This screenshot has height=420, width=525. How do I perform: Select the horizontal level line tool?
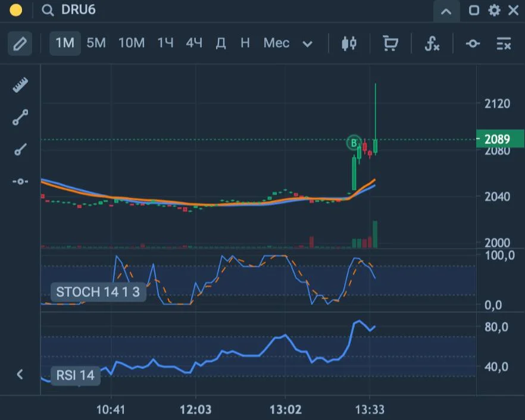[20, 181]
